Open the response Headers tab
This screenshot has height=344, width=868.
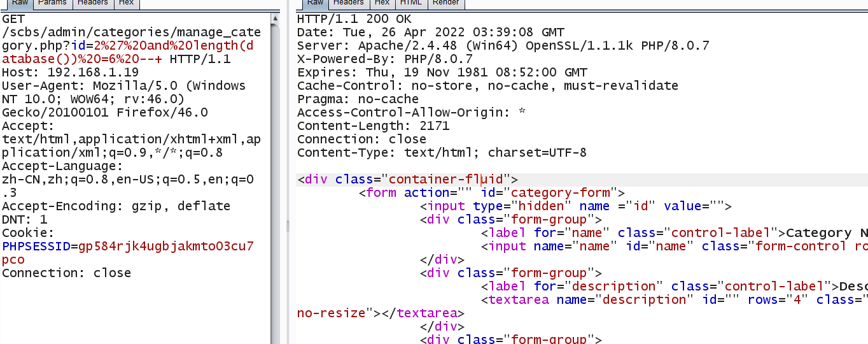(x=348, y=3)
